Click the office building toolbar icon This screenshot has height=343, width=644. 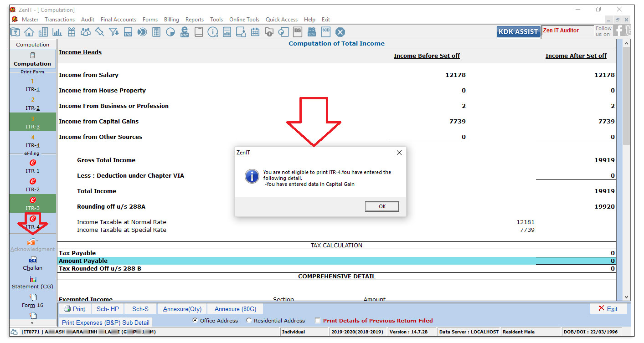click(43, 32)
